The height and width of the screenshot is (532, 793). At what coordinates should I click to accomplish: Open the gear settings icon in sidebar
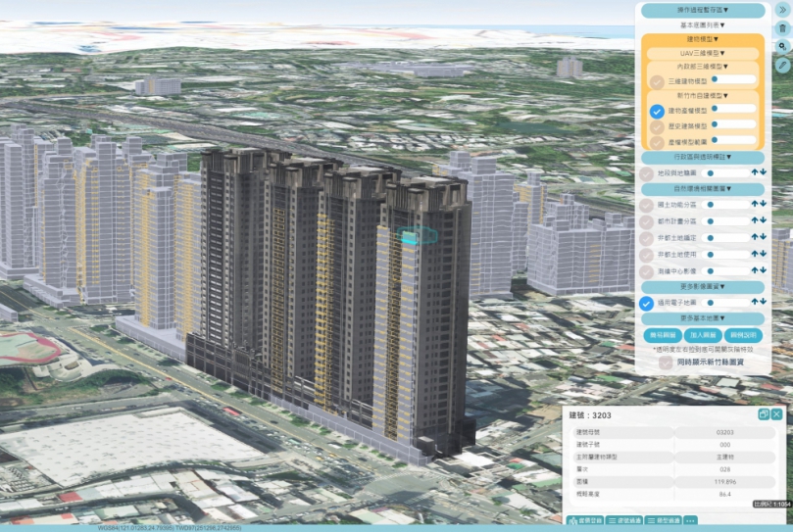click(782, 46)
